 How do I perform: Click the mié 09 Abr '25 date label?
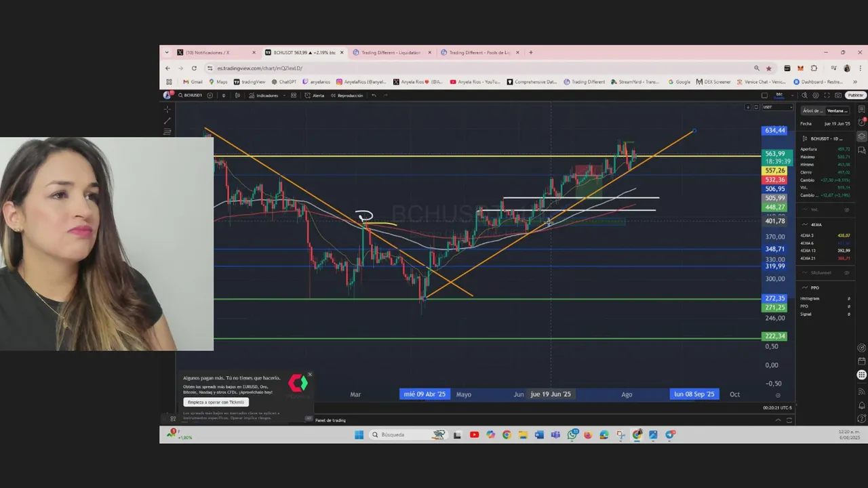pyautogui.click(x=425, y=394)
